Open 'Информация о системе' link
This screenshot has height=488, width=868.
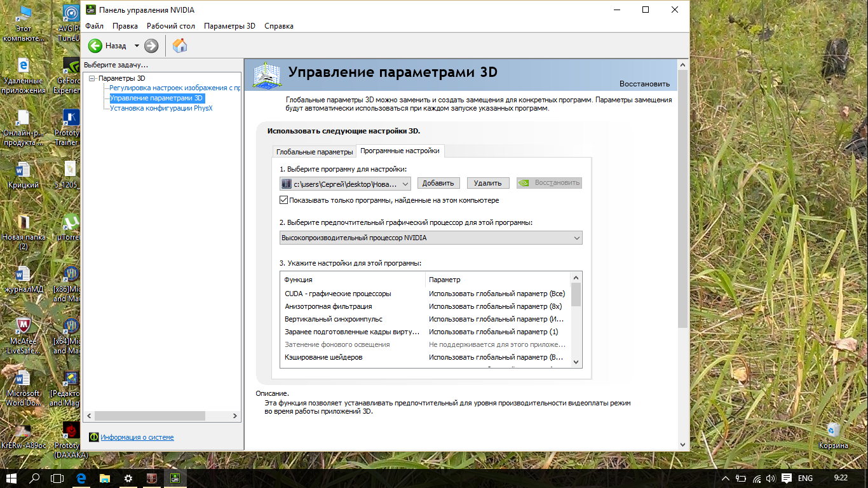[137, 437]
